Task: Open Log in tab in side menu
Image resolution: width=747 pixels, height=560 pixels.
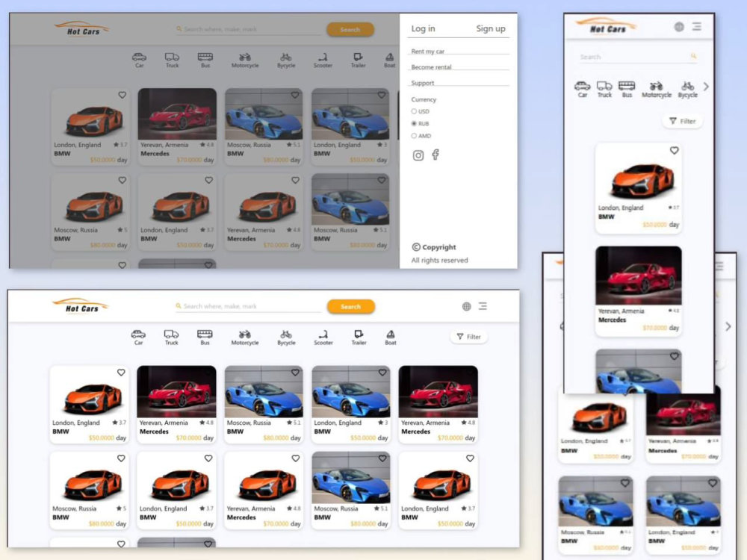Action: pyautogui.click(x=423, y=28)
